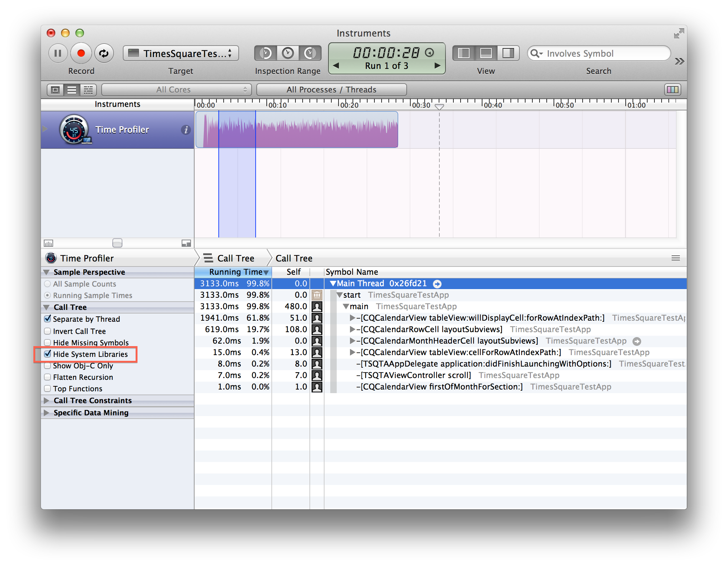
Task: Click All Processes / Threads button
Action: tap(331, 90)
